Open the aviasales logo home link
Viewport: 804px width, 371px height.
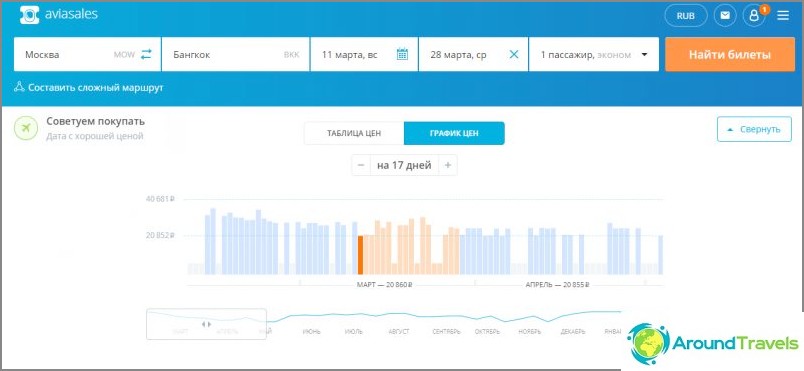click(x=58, y=15)
